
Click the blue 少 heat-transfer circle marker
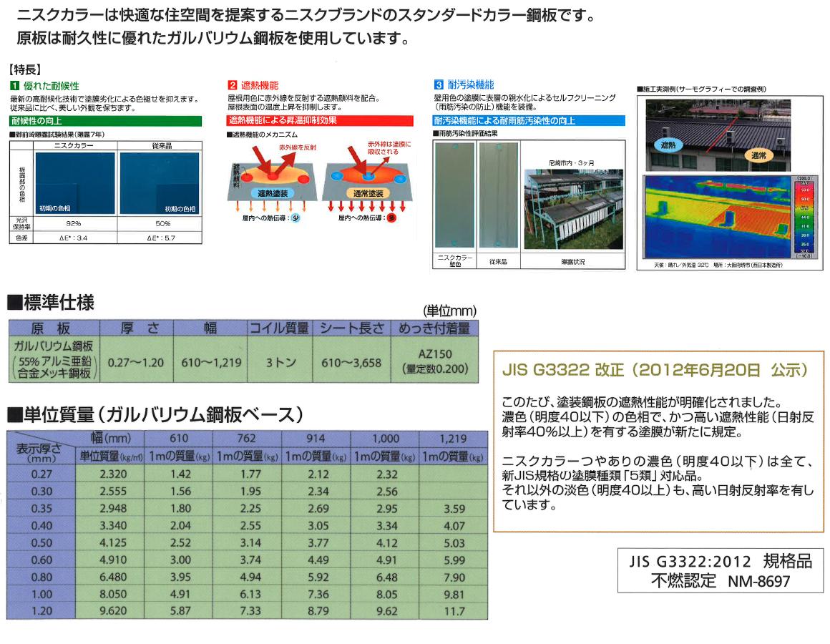click(x=296, y=218)
